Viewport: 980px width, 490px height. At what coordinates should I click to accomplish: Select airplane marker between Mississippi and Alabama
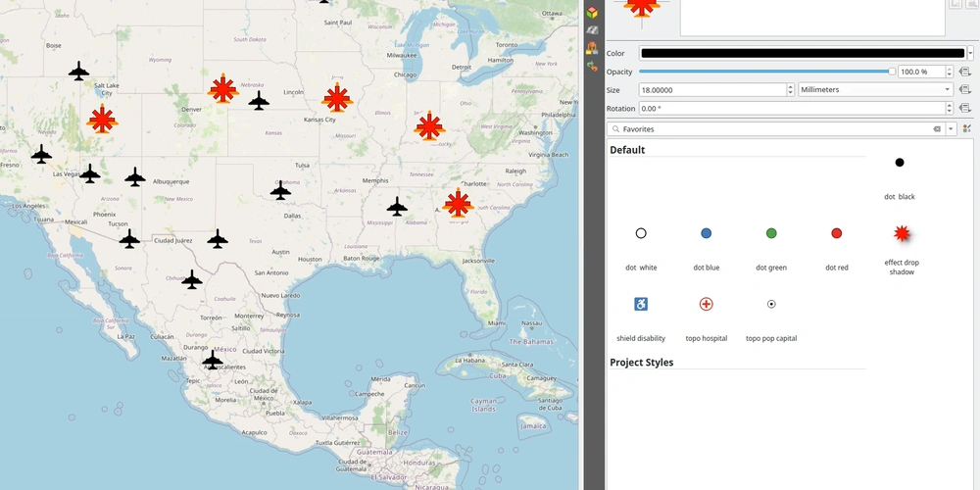397,206
